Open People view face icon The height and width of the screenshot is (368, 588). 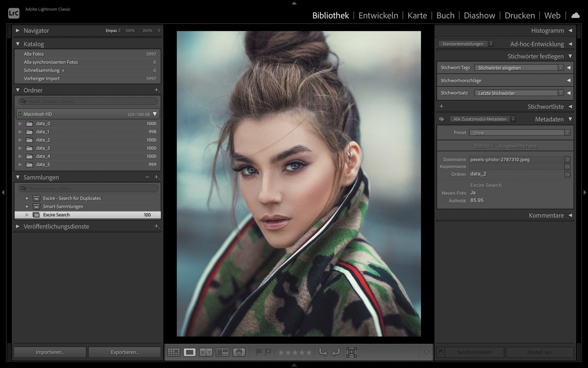pos(239,352)
